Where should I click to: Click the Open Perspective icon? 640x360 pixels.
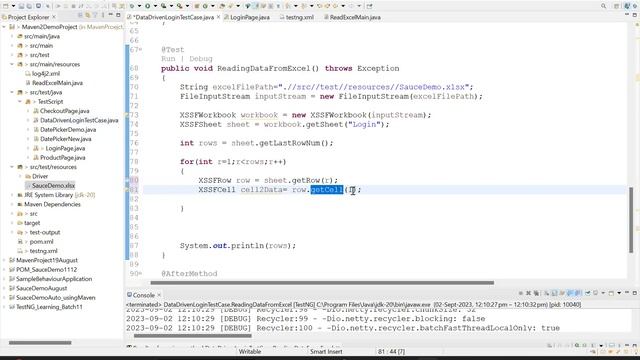tap(617, 6)
